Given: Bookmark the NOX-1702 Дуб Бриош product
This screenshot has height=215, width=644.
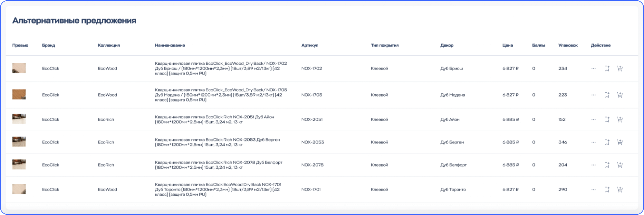Looking at the screenshot, I should pos(607,69).
